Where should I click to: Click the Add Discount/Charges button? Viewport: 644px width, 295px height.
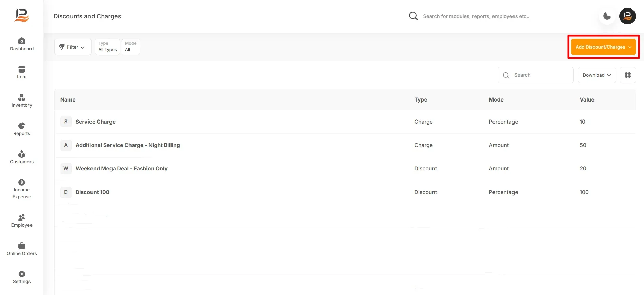(603, 47)
